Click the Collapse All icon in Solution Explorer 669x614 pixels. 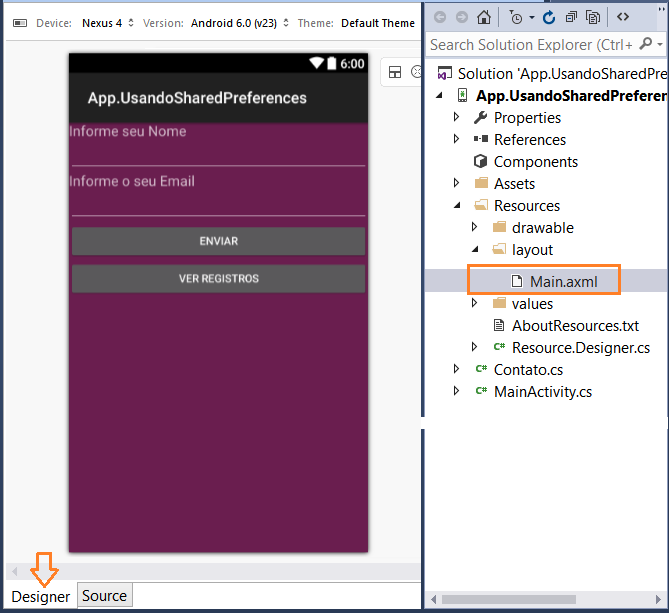(570, 17)
